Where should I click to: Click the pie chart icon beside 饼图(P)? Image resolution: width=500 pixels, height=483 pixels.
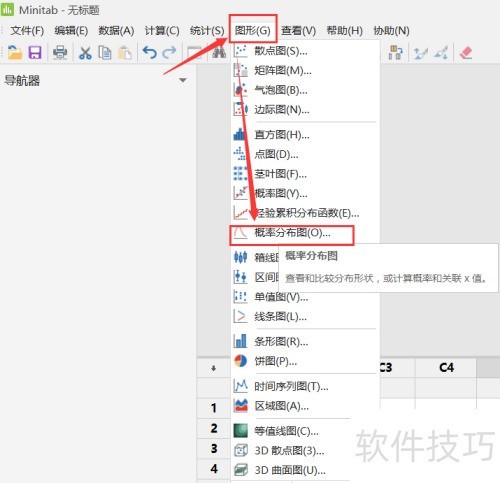pos(240,361)
